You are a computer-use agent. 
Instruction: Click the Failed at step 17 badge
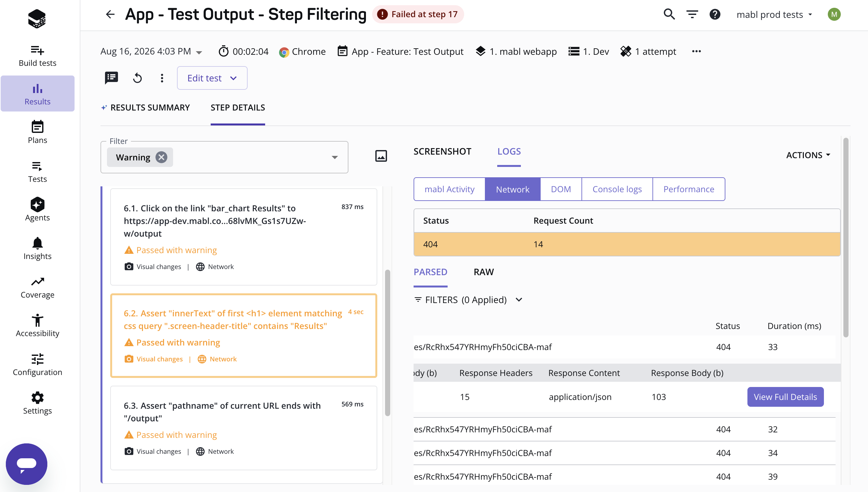(418, 15)
